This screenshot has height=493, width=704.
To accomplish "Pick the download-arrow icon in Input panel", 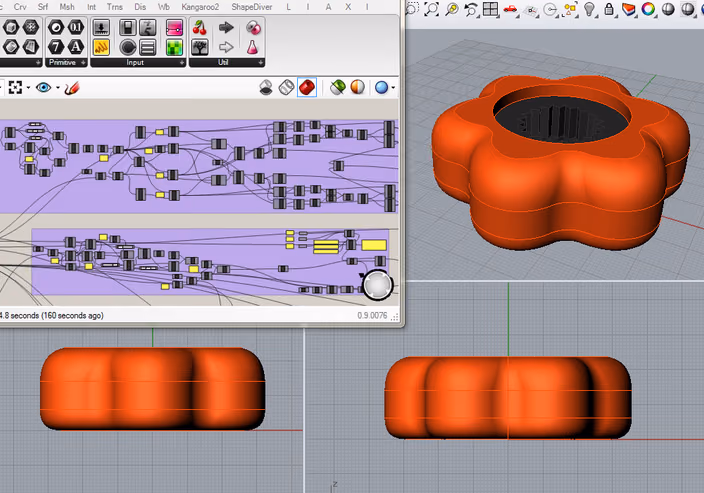I will point(101,28).
